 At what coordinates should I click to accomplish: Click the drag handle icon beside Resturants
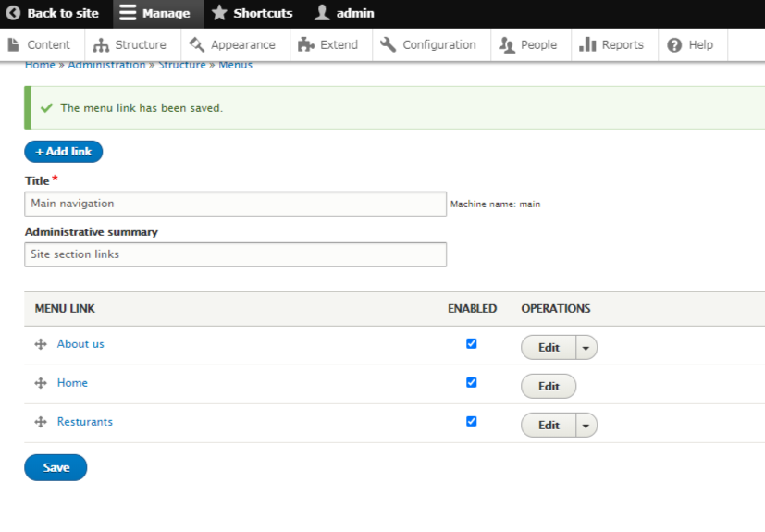point(41,422)
